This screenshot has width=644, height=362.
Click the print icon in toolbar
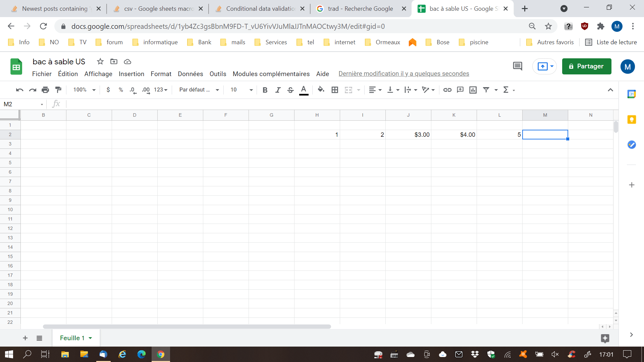(45, 90)
